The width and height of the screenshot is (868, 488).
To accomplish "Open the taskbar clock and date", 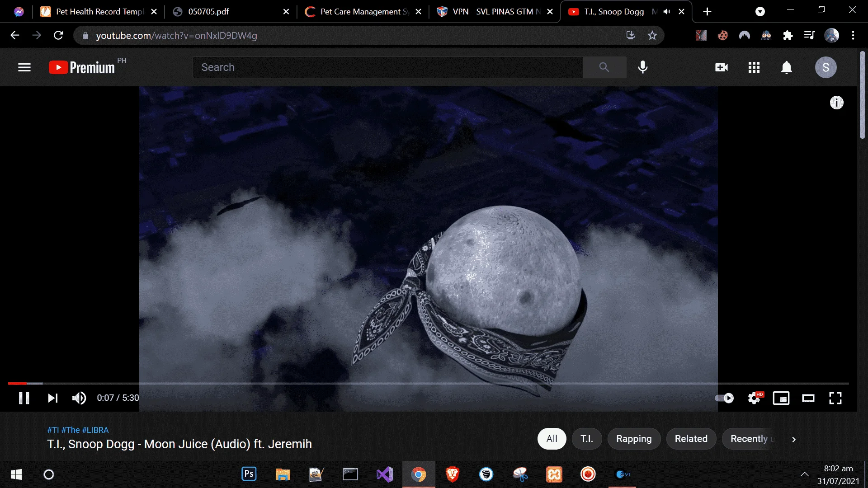I will point(838,474).
